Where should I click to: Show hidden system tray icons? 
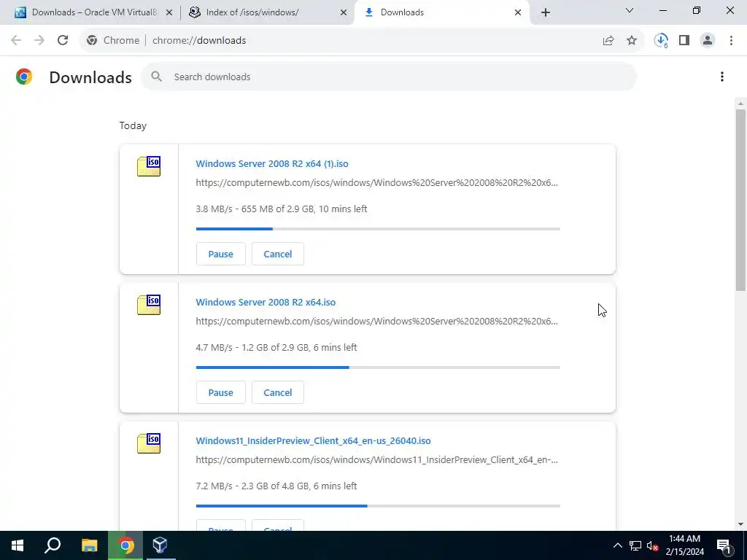(x=617, y=545)
